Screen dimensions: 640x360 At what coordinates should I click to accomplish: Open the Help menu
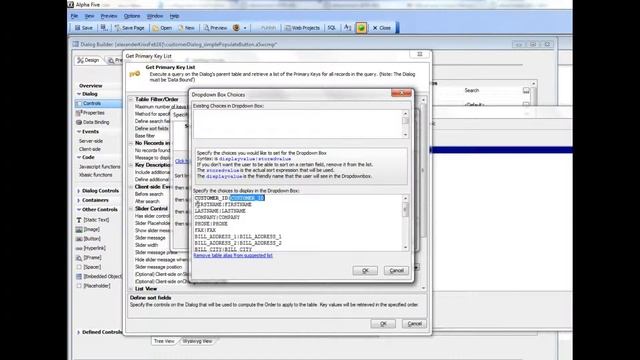pos(174,16)
